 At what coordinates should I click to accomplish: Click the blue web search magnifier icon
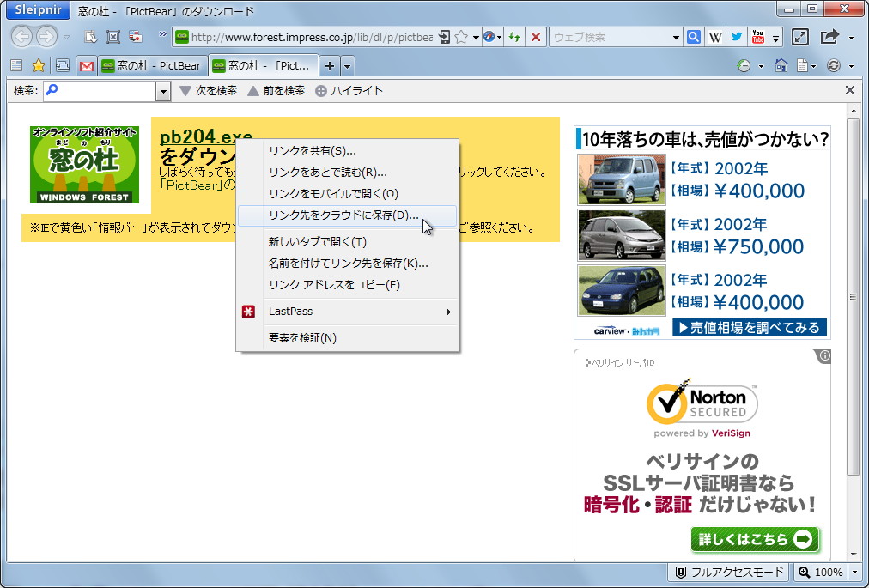click(x=693, y=37)
